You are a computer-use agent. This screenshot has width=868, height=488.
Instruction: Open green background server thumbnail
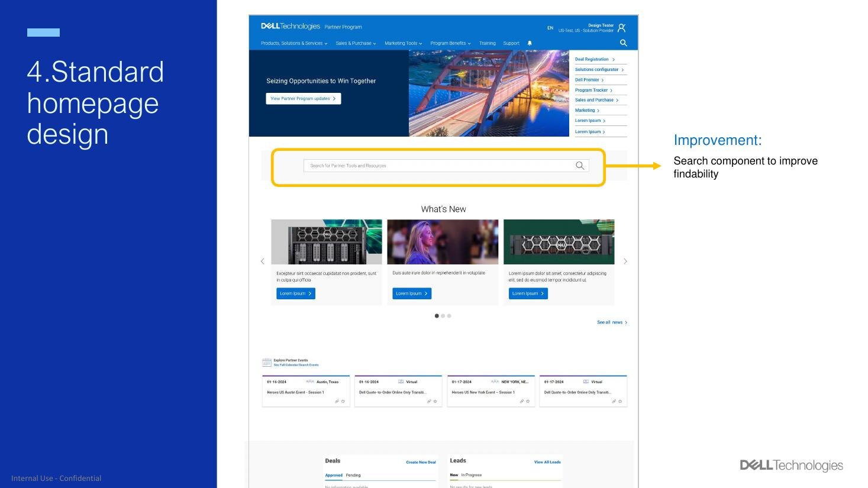pyautogui.click(x=559, y=242)
